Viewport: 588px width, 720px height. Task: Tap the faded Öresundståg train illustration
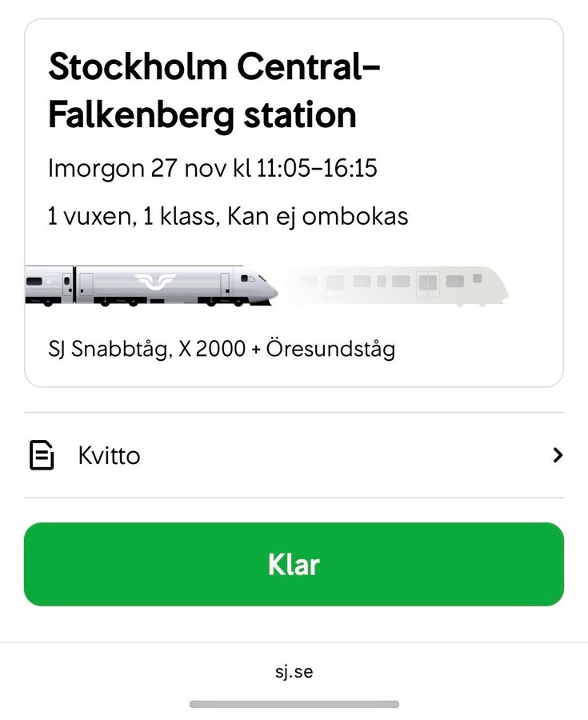click(x=400, y=285)
